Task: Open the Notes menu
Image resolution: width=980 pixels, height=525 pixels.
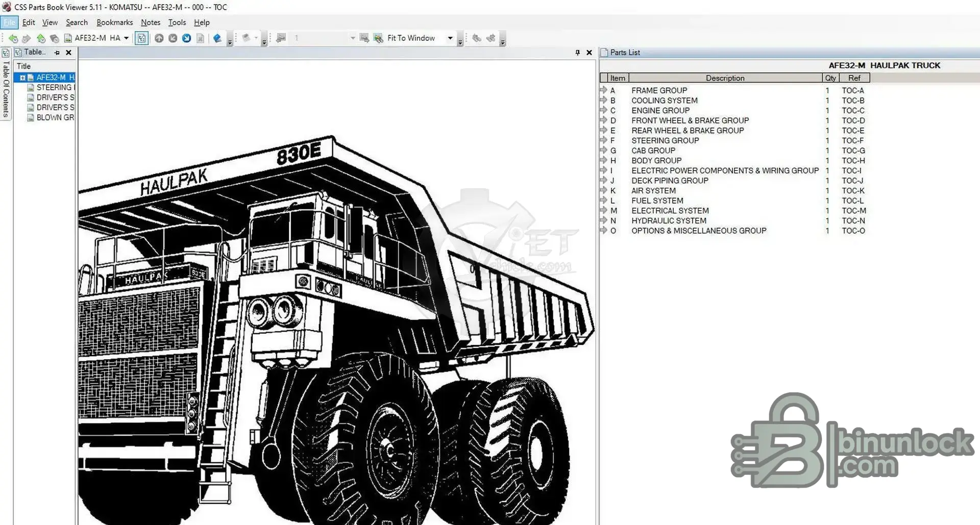Action: coord(151,22)
